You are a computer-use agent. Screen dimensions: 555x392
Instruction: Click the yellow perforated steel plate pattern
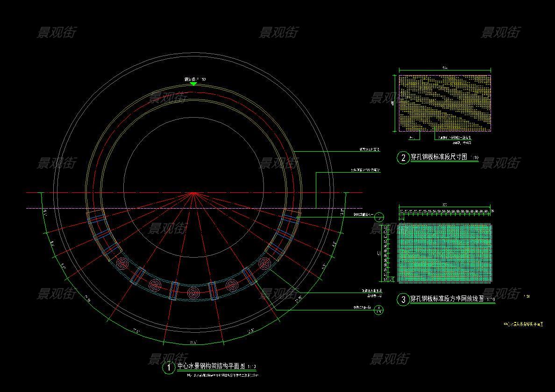point(445,103)
